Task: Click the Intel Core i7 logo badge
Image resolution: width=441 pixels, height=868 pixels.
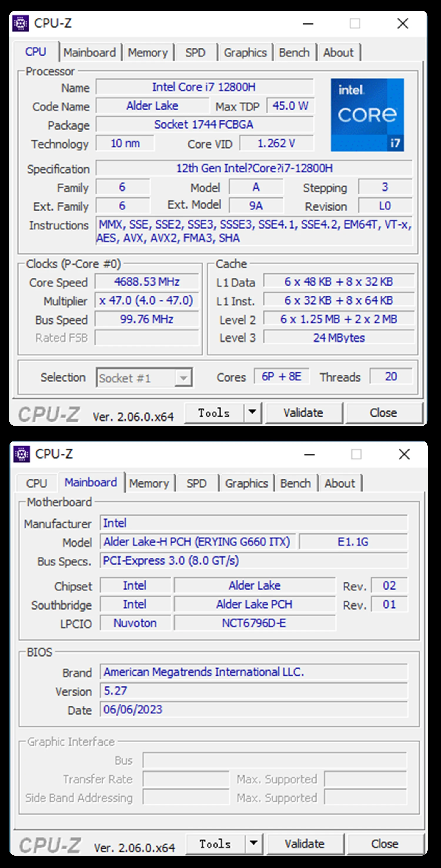Action: (367, 115)
